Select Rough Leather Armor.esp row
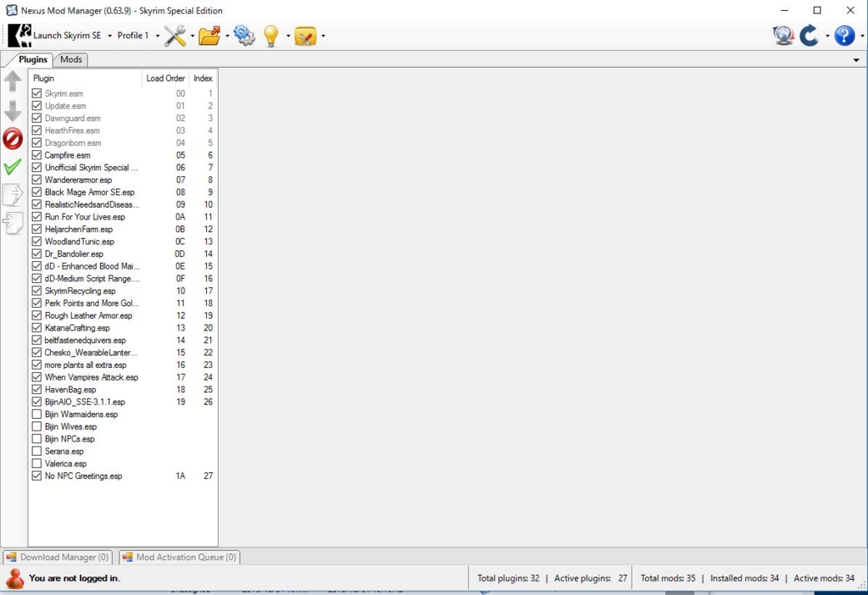Viewport: 868px width, 595px height. (x=123, y=315)
